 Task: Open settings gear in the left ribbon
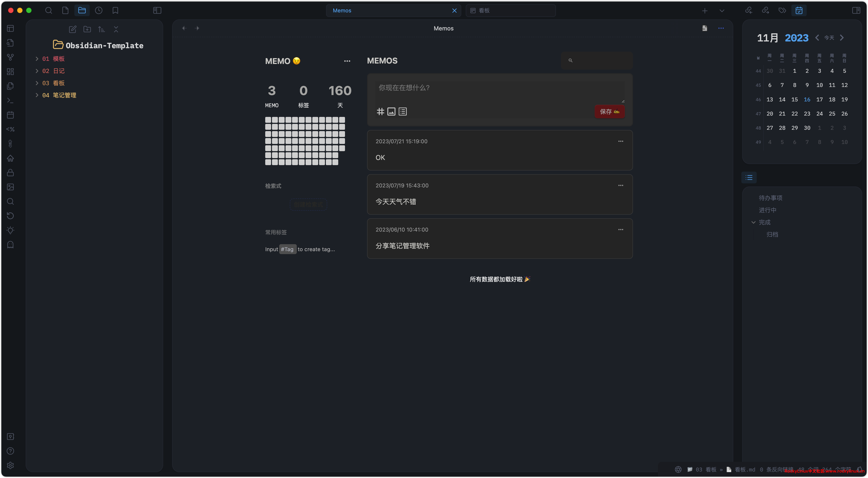(10, 465)
